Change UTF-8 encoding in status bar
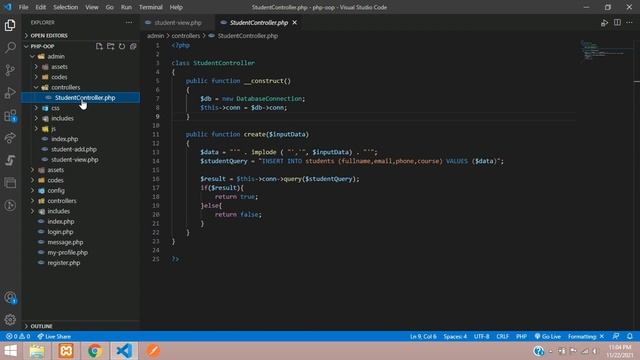This screenshot has width=640, height=360. 482,336
